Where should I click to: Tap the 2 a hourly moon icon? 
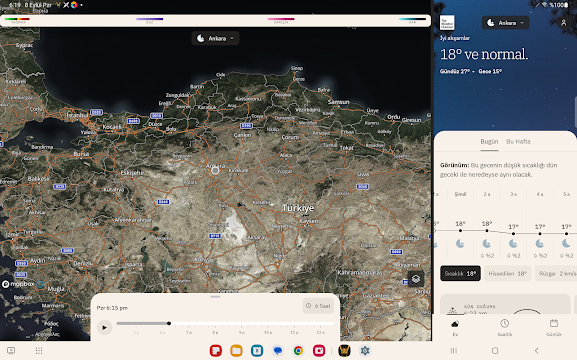[486, 244]
